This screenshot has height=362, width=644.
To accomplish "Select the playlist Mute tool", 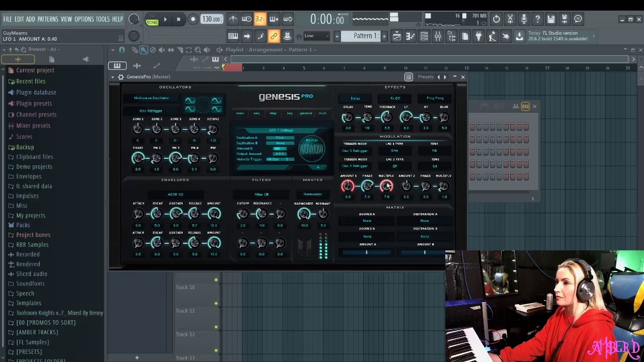I will pos(162,50).
